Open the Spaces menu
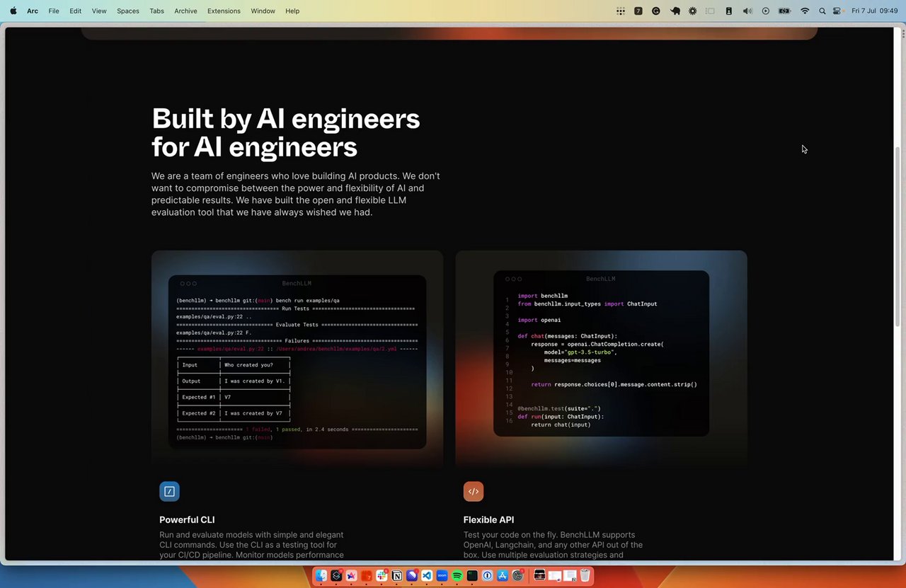This screenshot has width=906, height=588. (128, 11)
